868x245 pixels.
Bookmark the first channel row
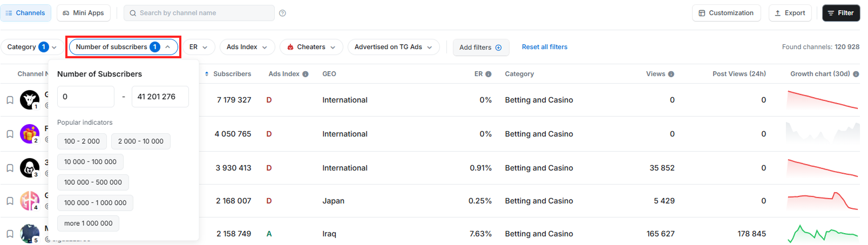10,100
